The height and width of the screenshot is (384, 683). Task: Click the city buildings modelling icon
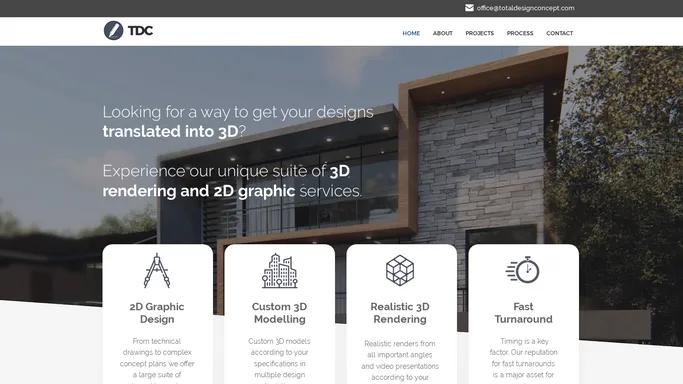[280, 271]
